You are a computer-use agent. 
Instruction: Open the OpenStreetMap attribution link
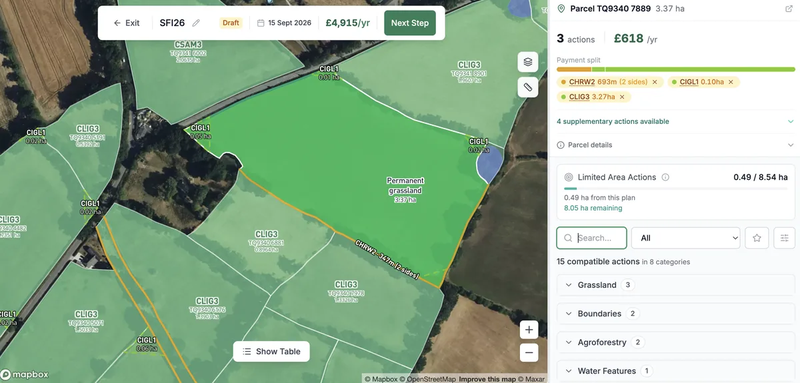[x=428, y=379]
